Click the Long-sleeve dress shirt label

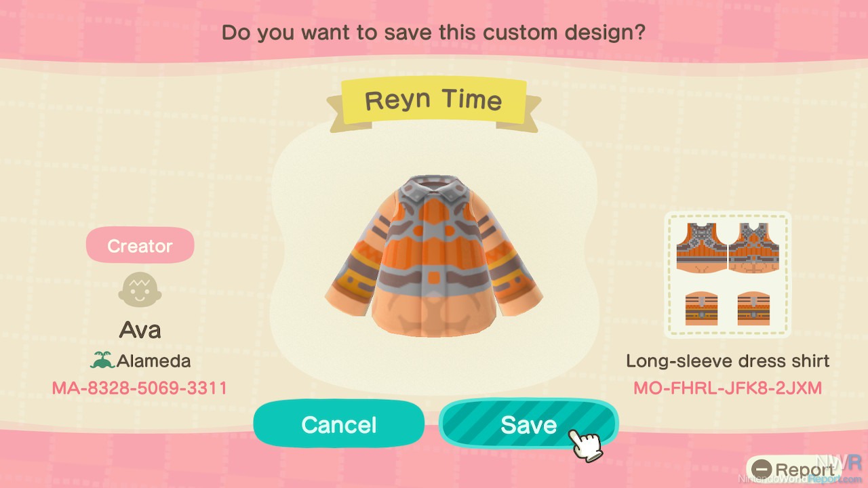coord(728,361)
